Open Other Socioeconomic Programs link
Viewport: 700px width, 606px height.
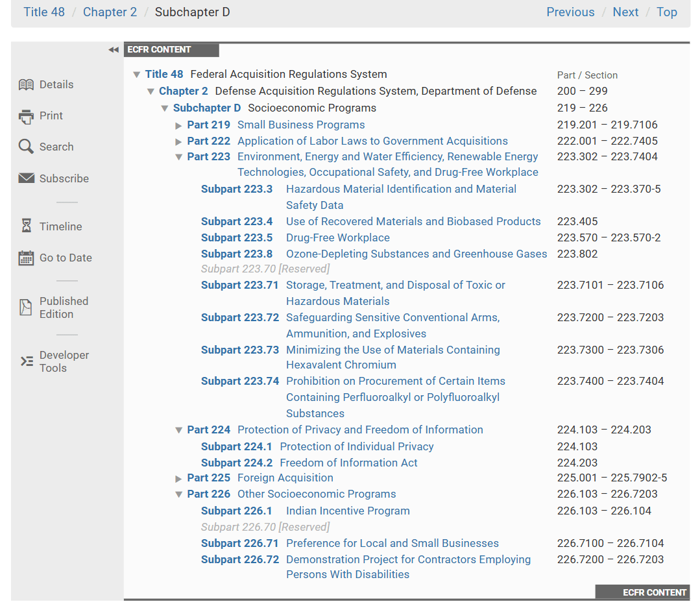tap(317, 494)
